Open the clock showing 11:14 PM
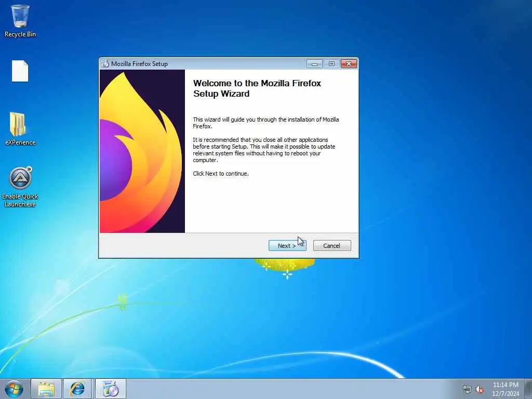The image size is (532, 399). pos(506,389)
